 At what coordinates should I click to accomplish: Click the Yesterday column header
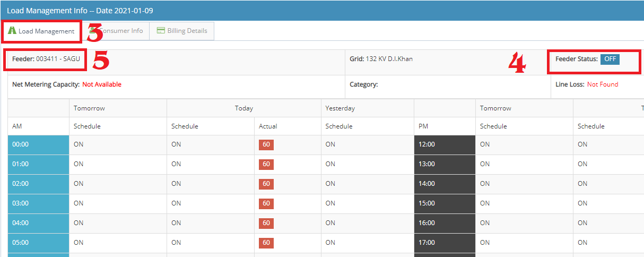340,108
